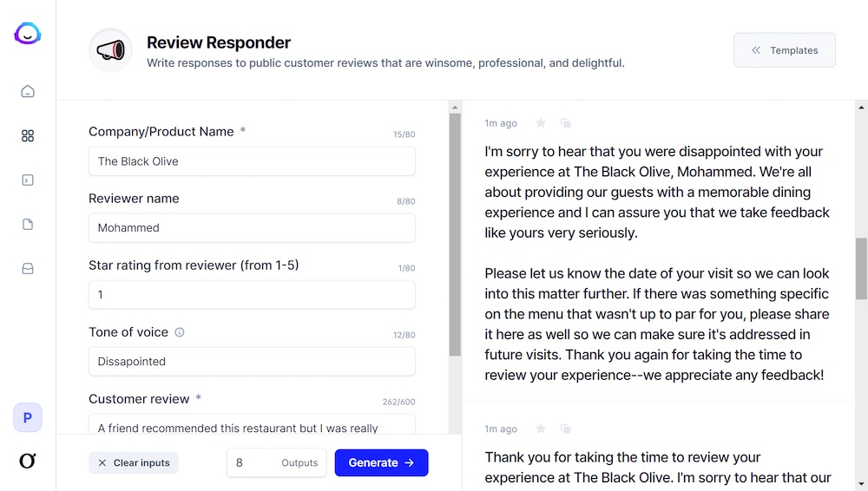This screenshot has height=491, width=868.
Task: Click Clear inputs
Action: [x=134, y=462]
